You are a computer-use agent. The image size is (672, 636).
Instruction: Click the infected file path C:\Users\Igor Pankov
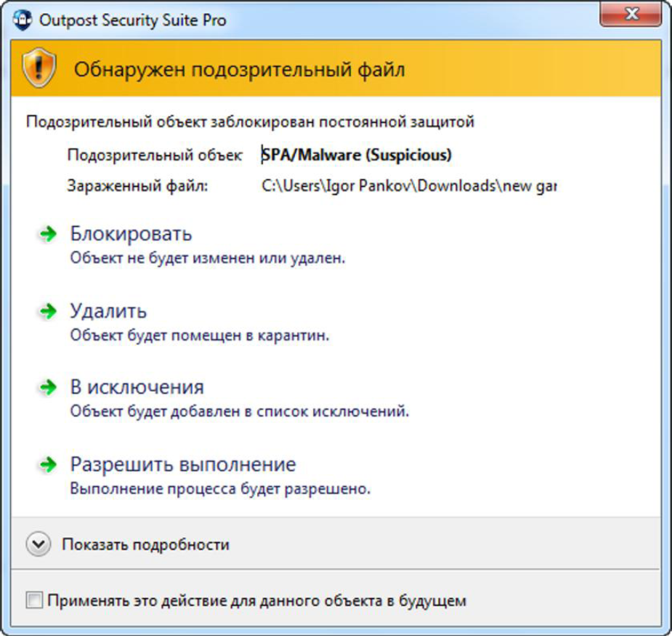point(409,185)
